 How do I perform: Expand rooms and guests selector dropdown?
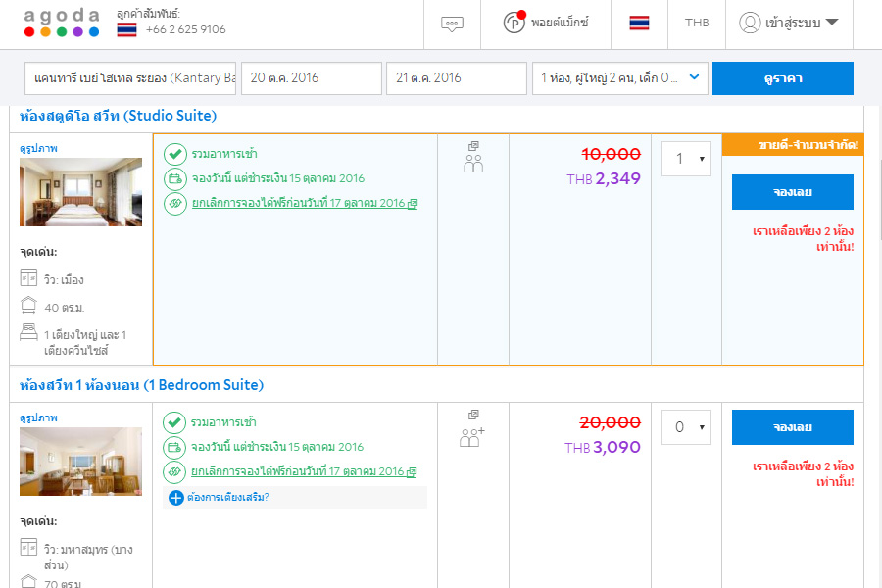click(620, 78)
